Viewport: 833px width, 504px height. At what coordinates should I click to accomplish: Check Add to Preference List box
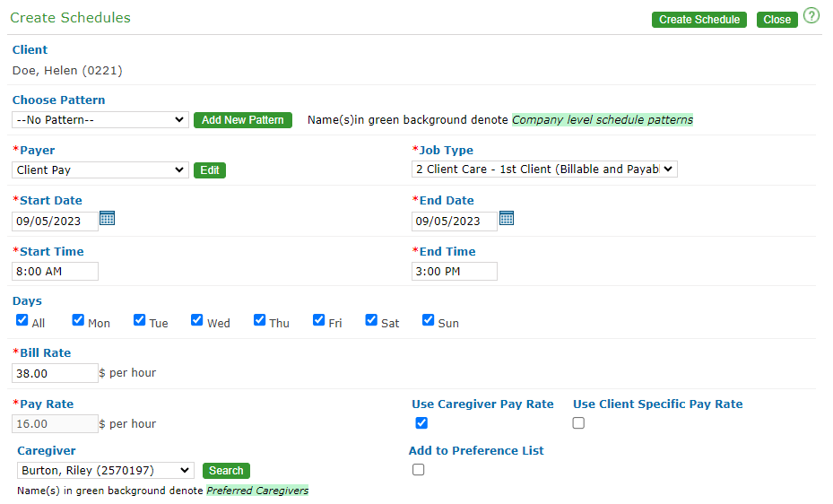click(418, 470)
